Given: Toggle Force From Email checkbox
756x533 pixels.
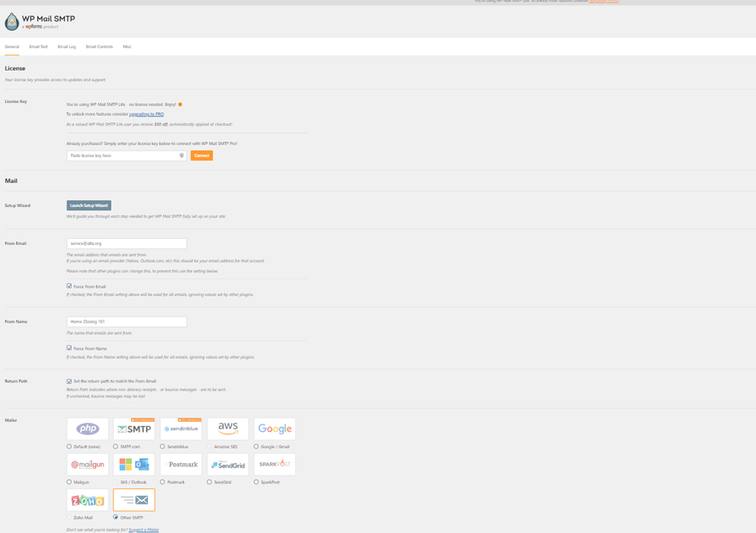Looking at the screenshot, I should [x=69, y=286].
